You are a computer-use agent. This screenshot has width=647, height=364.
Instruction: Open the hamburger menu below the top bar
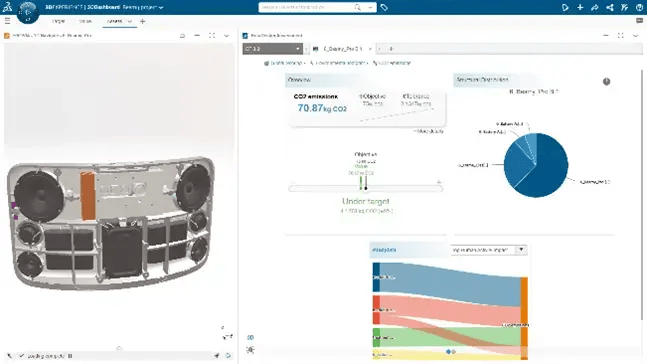[7, 21]
